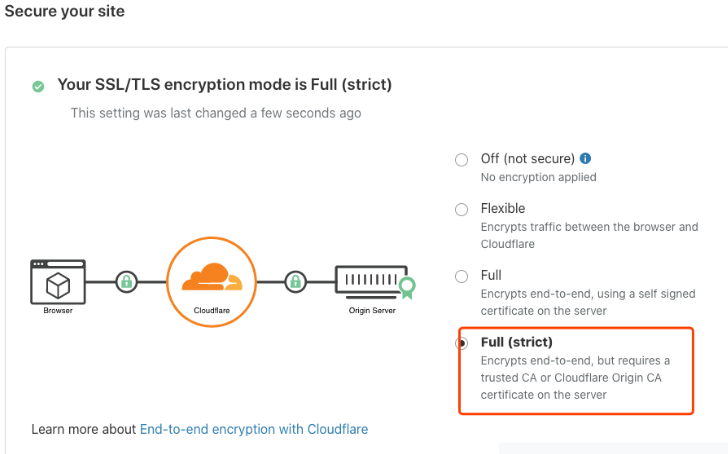Click the green certificate badge on server
Image resolution: width=728 pixels, height=454 pixels.
coord(407,290)
